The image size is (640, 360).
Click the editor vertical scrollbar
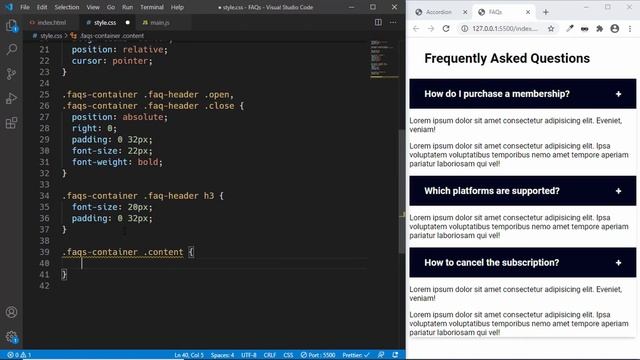coord(402,191)
